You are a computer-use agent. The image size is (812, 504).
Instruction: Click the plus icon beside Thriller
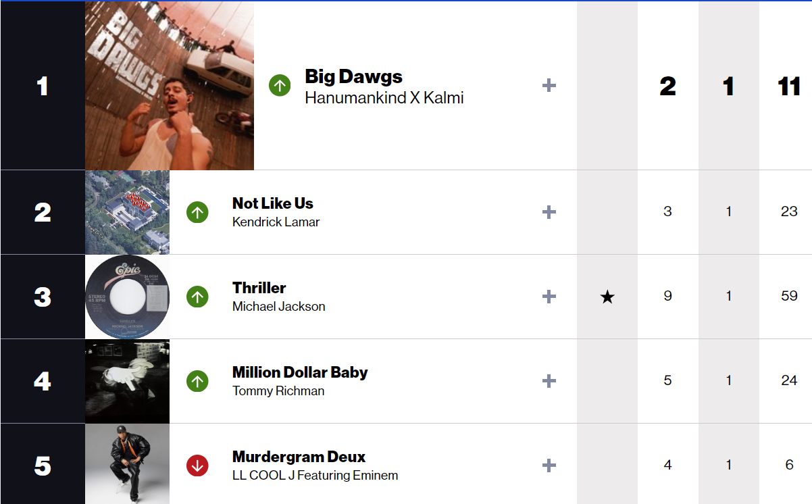pos(549,297)
